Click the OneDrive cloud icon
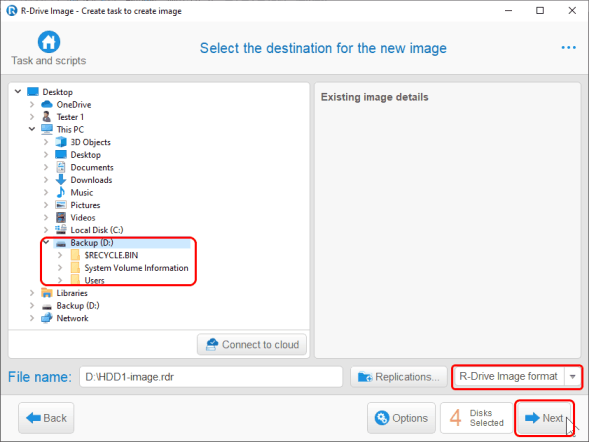 47,104
